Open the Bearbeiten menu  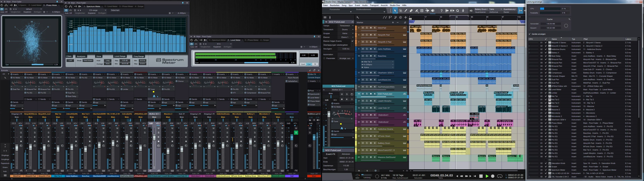335,5
